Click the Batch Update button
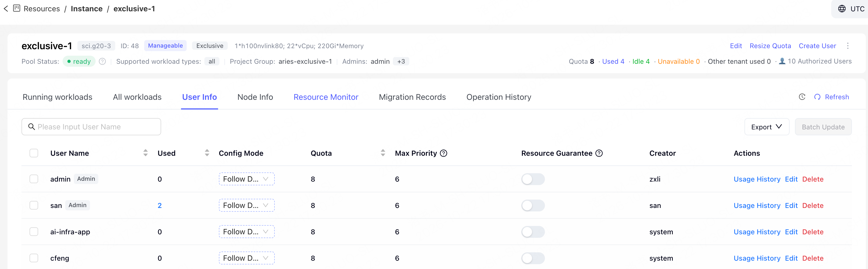This screenshot has width=868, height=269. tap(823, 127)
